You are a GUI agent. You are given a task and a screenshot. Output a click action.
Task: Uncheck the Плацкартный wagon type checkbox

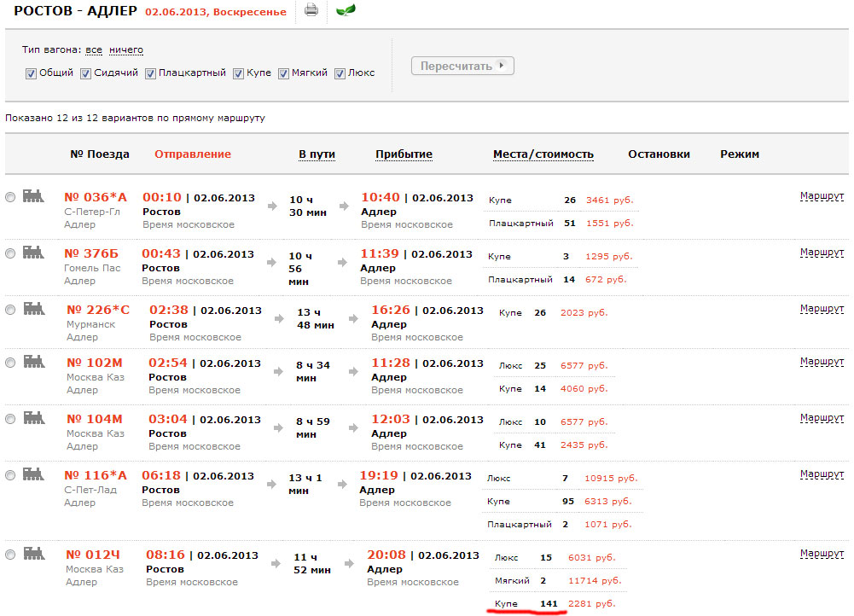pos(150,73)
